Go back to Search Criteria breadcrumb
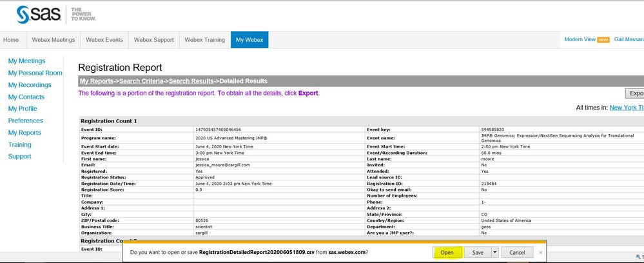Viewport: 644px width, 263px height. click(x=141, y=81)
